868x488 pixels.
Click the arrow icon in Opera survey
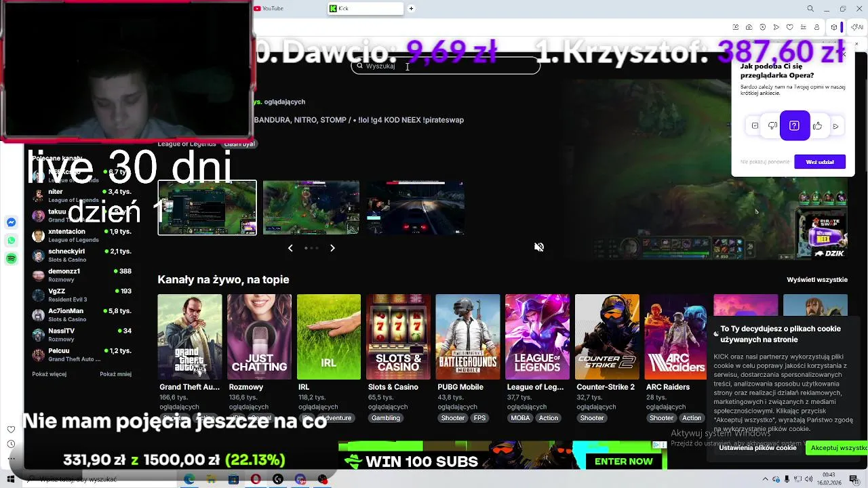835,126
